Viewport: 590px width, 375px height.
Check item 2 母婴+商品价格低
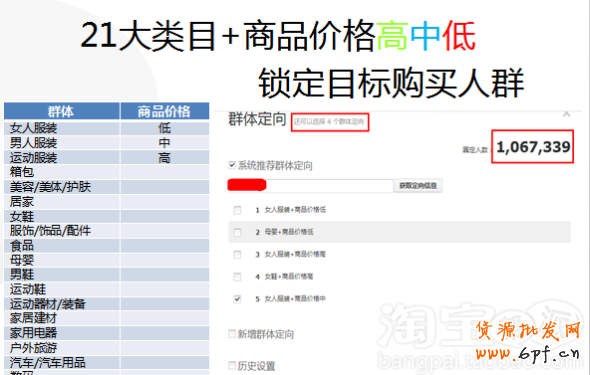click(237, 232)
